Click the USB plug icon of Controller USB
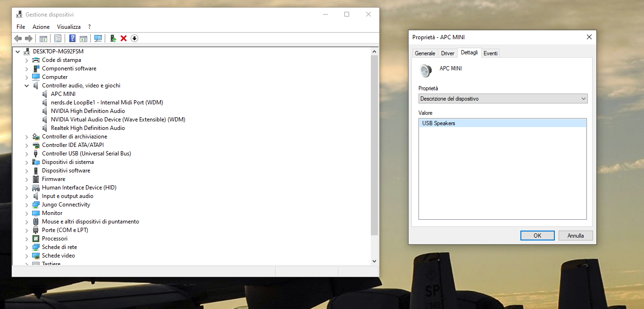Viewport: 644px width, 309px height. click(36, 154)
